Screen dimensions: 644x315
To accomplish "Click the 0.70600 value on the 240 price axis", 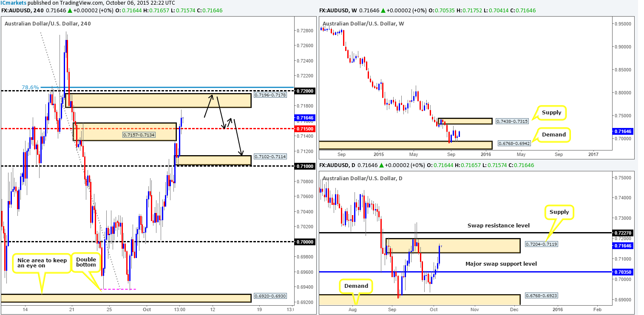I will [x=305, y=196].
